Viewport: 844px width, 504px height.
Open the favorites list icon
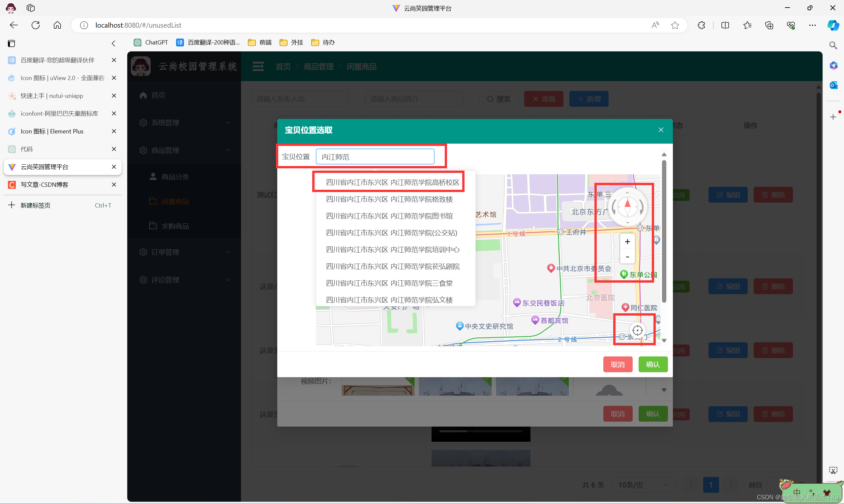747,25
